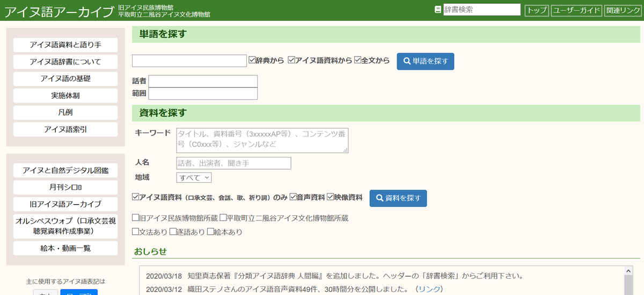The width and height of the screenshot is (644, 295).
Task: Click the キーワード label
Action: (153, 133)
